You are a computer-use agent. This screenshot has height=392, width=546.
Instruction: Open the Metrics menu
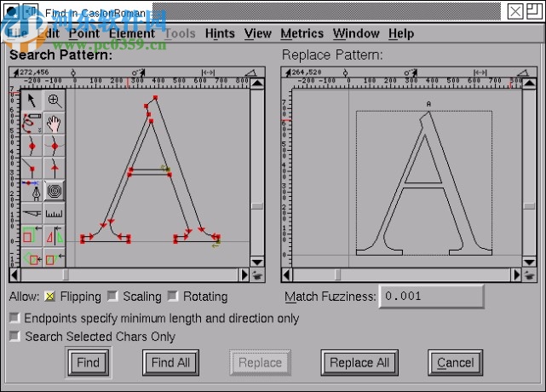pyautogui.click(x=302, y=33)
